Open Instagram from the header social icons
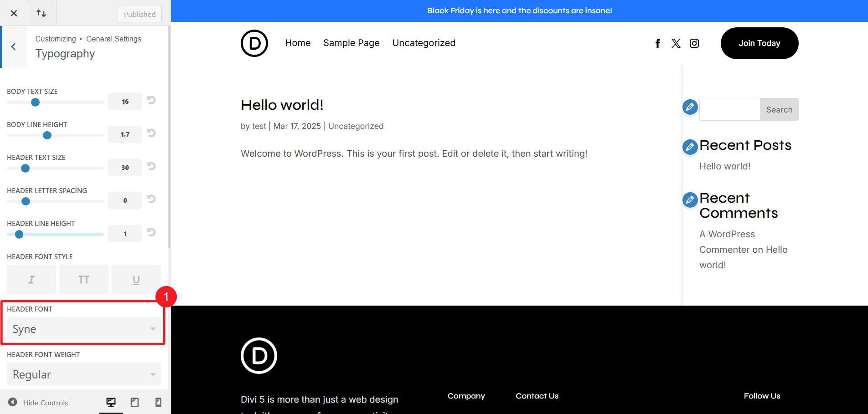 pos(694,43)
